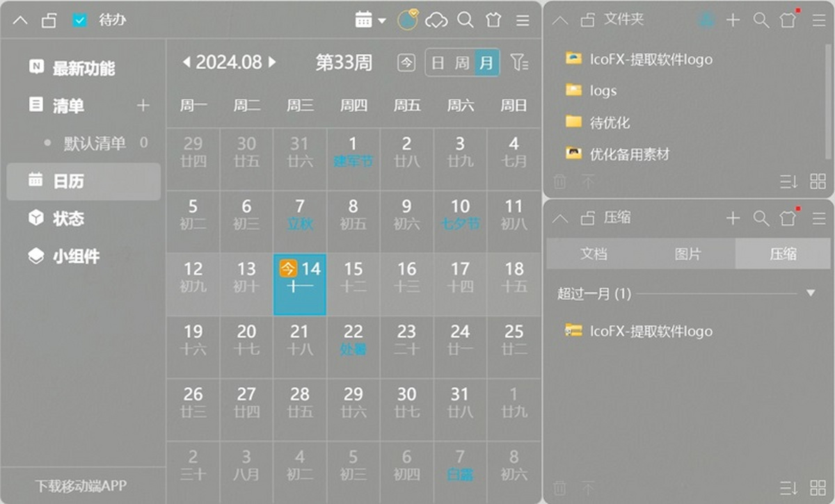Click the plus icon in the 文件夹 panel

point(733,20)
